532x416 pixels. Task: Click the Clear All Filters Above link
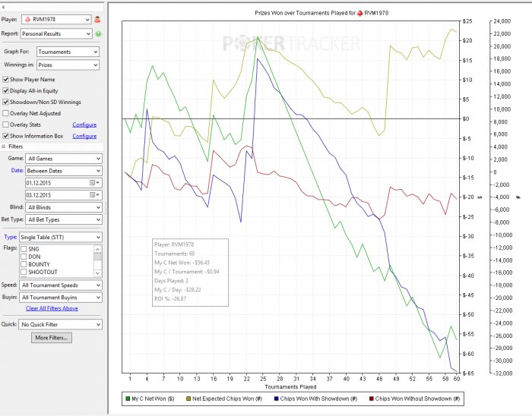(52, 308)
